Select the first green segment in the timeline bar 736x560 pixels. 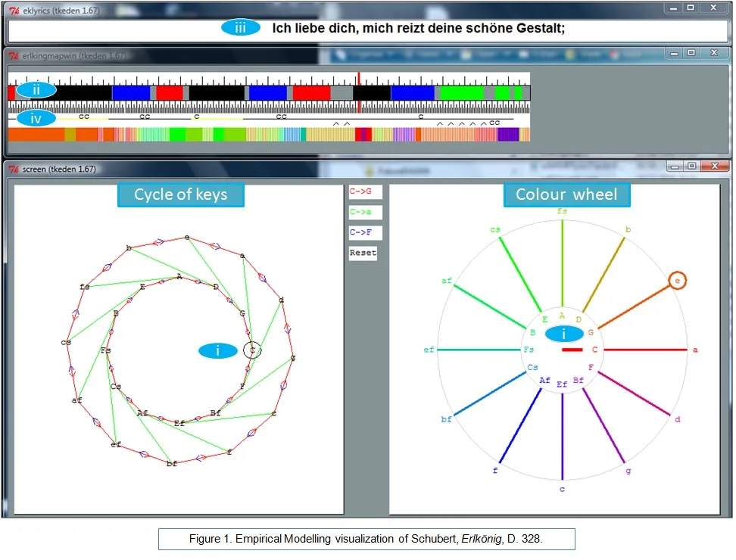point(461,93)
